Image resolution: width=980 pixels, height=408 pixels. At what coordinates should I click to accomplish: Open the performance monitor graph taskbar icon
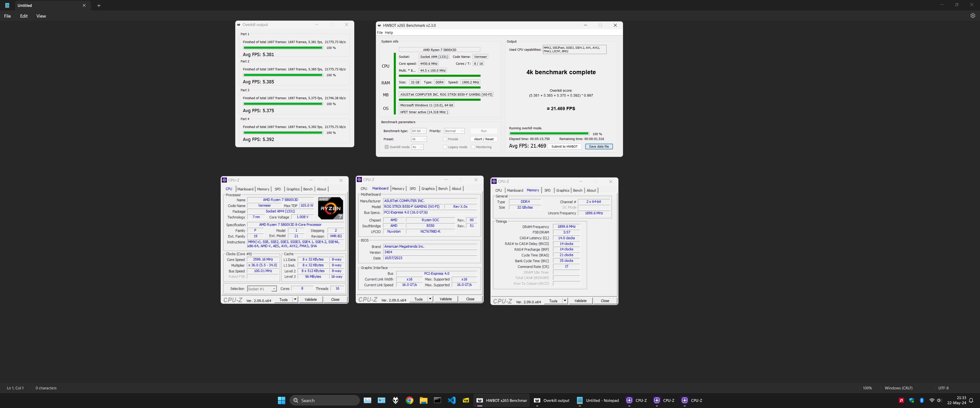point(367,400)
